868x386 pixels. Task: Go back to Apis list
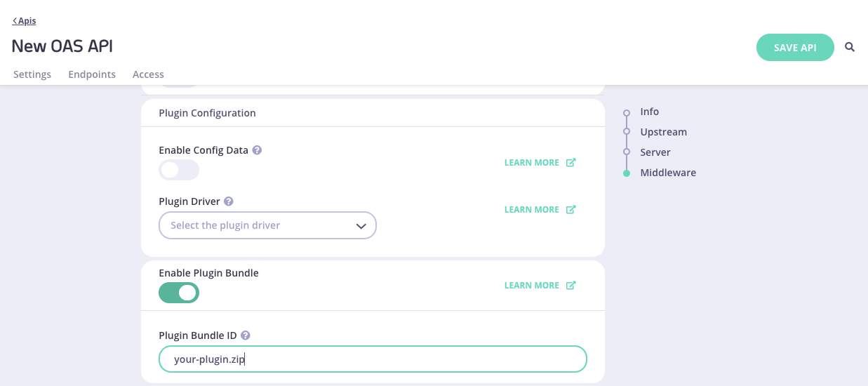tap(25, 21)
